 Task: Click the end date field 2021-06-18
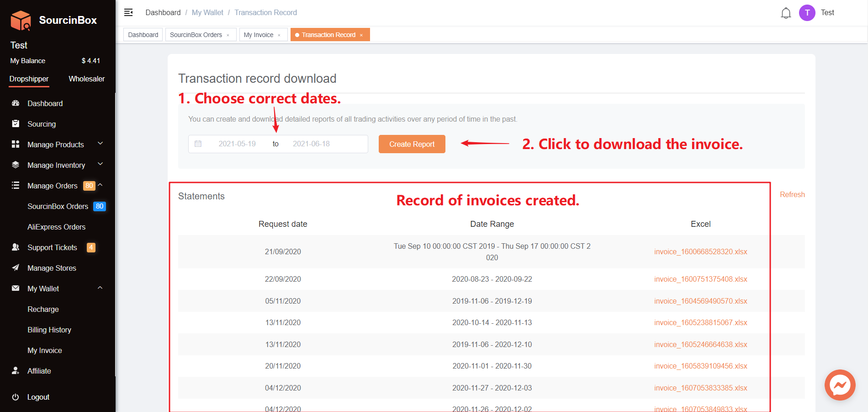click(x=311, y=144)
